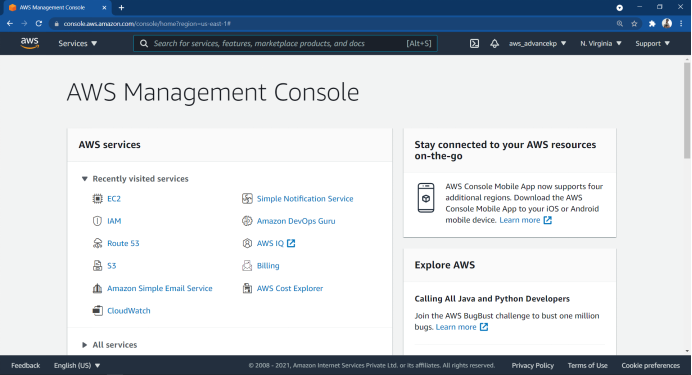The height and width of the screenshot is (375, 692).
Task: Open Cookie preferences in footer
Action: [x=651, y=365]
